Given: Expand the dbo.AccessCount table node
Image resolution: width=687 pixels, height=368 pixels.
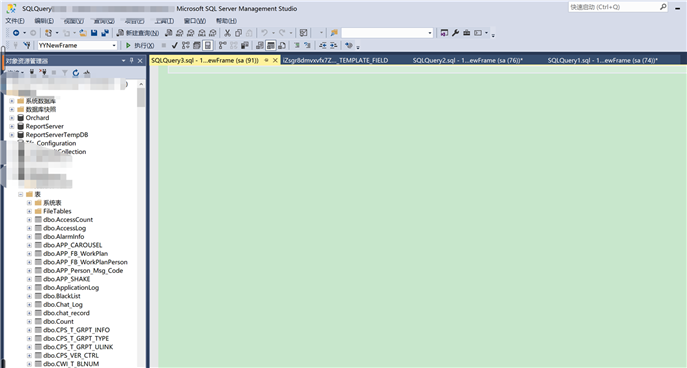Looking at the screenshot, I should tap(29, 219).
